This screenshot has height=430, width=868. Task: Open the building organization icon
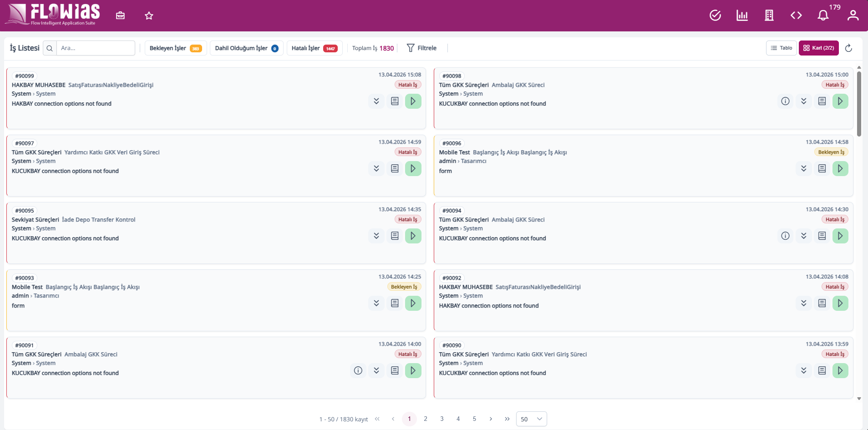[x=769, y=15]
